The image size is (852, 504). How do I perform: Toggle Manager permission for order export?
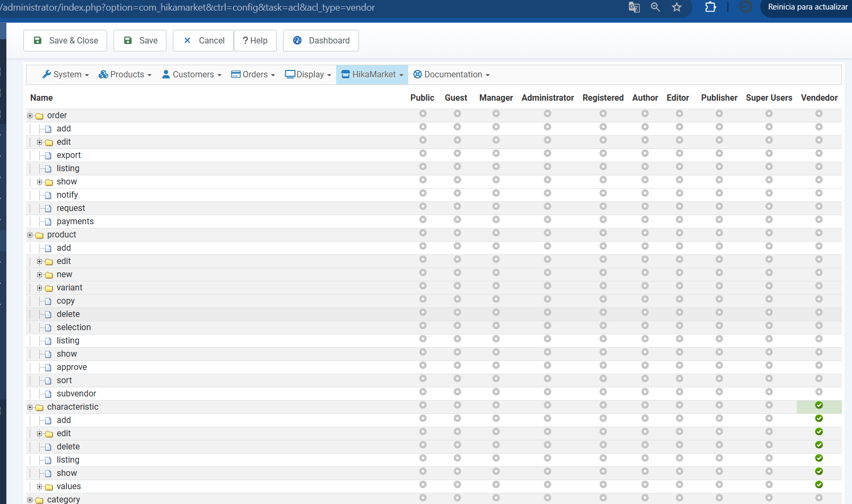pyautogui.click(x=496, y=153)
